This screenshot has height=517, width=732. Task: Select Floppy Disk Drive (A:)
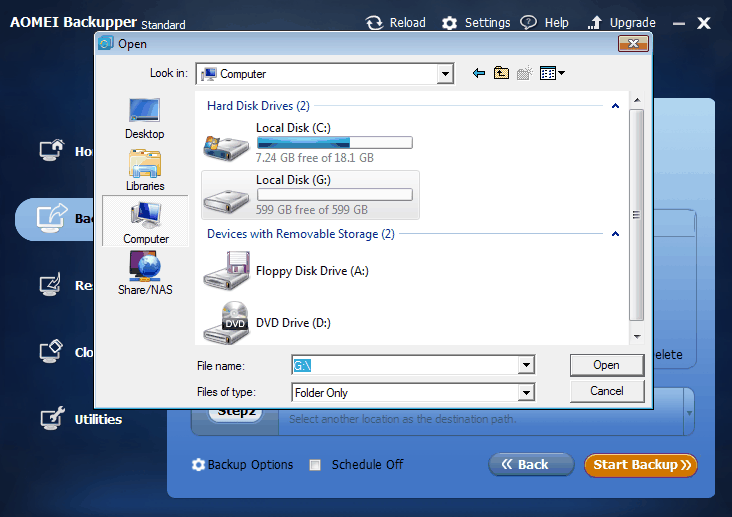286,271
